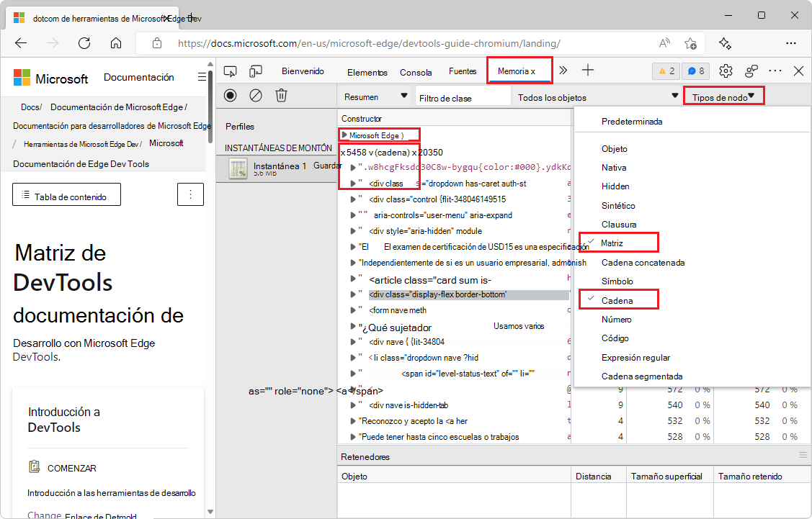Switch to the Consola tab
This screenshot has width=812, height=519.
(x=416, y=73)
